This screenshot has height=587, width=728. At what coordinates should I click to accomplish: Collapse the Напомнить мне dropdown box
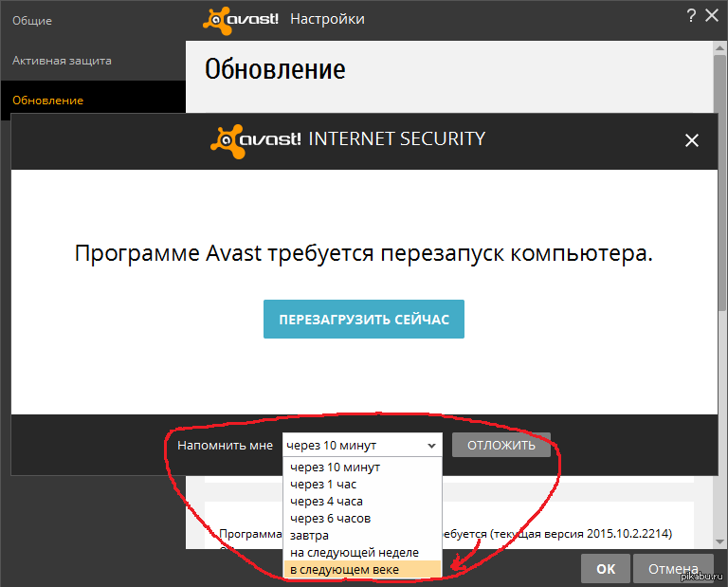(362, 445)
